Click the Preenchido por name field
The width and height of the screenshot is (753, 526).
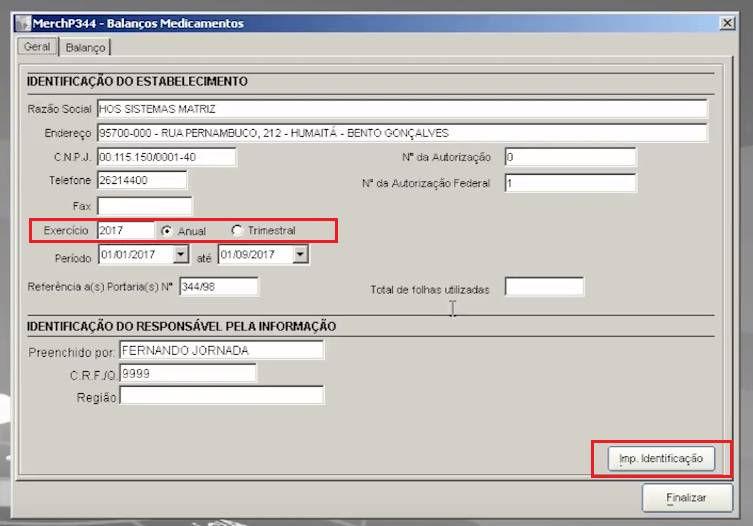221,350
